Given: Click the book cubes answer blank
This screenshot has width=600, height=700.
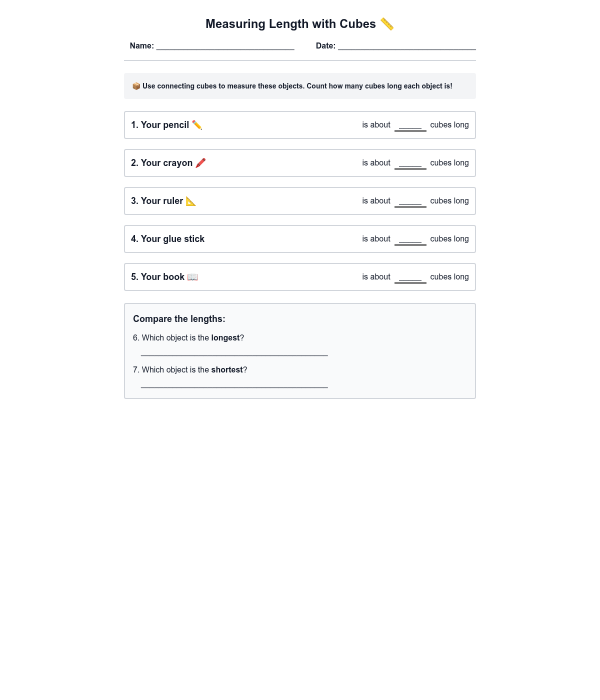Looking at the screenshot, I should [x=410, y=277].
